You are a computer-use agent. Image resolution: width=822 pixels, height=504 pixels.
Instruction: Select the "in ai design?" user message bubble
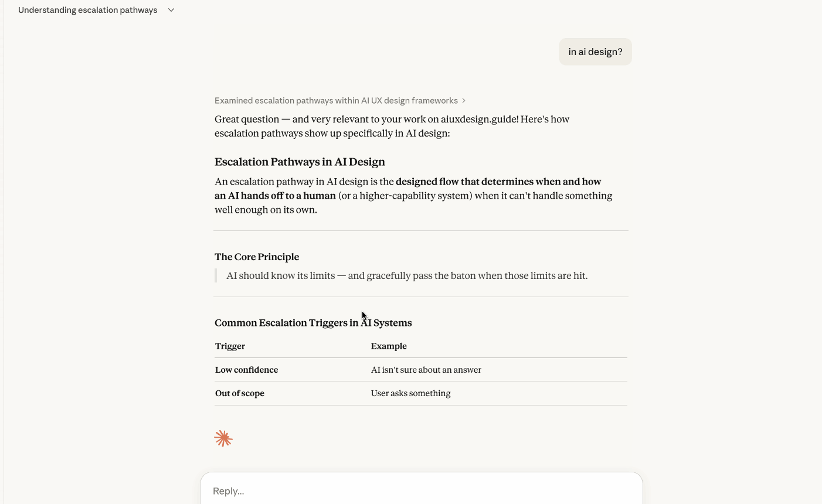(x=595, y=52)
